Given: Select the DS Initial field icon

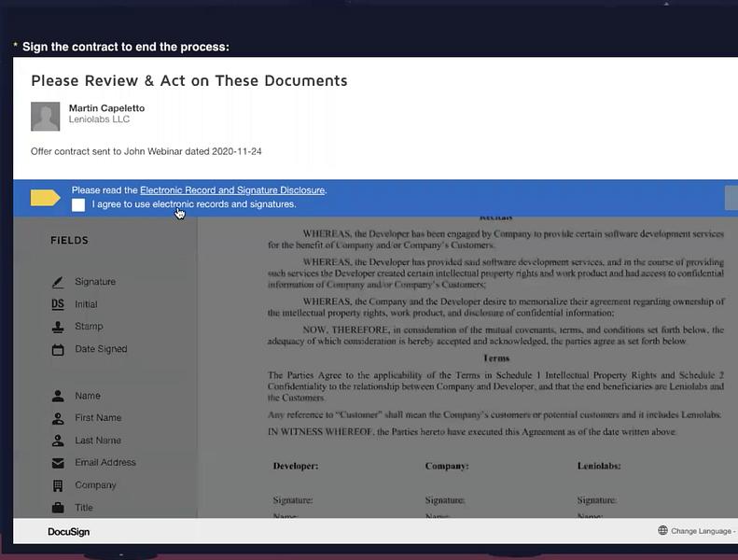Looking at the screenshot, I should coord(58,304).
